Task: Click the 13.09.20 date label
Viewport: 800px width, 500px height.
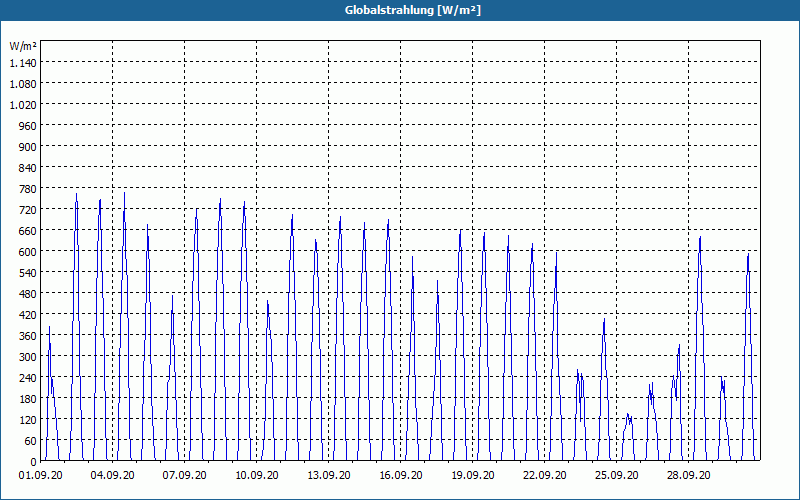Action: (328, 476)
